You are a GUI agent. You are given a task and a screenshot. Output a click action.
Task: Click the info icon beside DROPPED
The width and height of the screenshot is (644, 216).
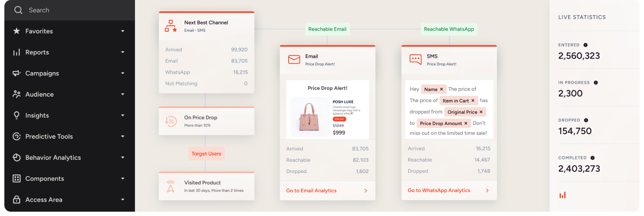[586, 120]
